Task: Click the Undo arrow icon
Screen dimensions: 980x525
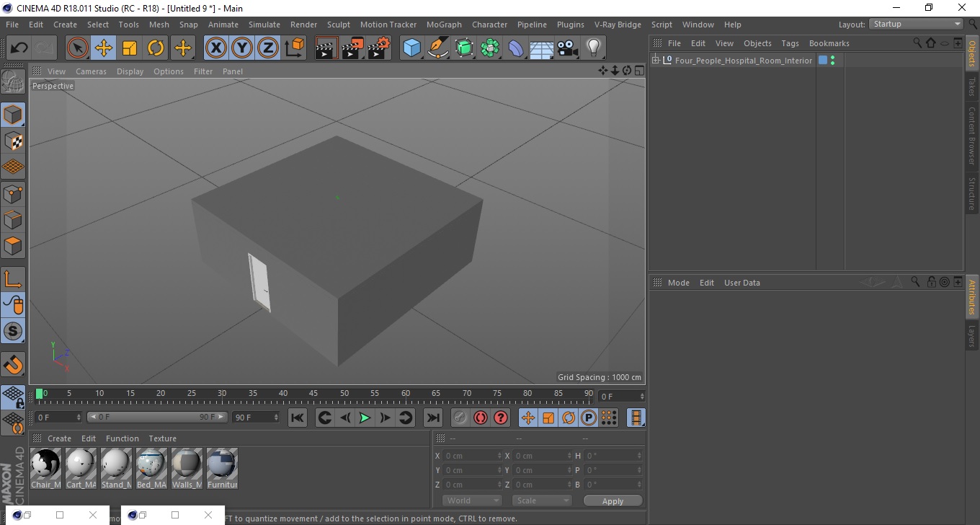Action: click(x=19, y=48)
